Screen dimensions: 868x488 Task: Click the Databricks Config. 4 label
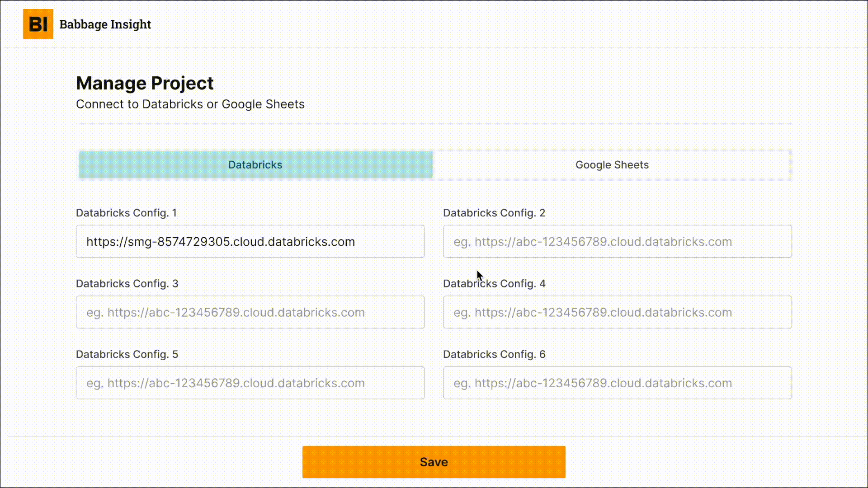(x=494, y=283)
